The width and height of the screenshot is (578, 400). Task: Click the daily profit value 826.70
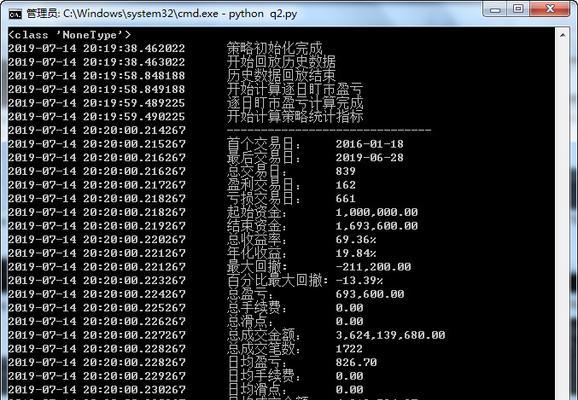tap(356, 362)
